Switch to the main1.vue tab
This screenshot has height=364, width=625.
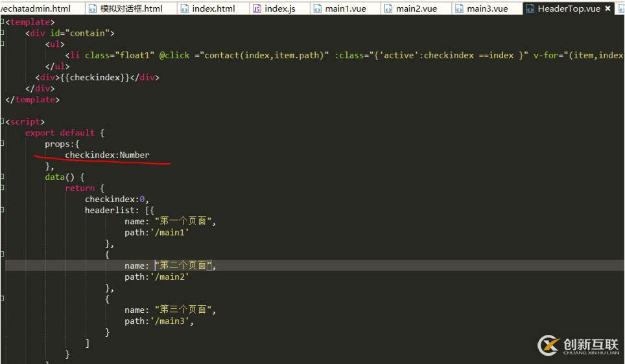tap(345, 9)
